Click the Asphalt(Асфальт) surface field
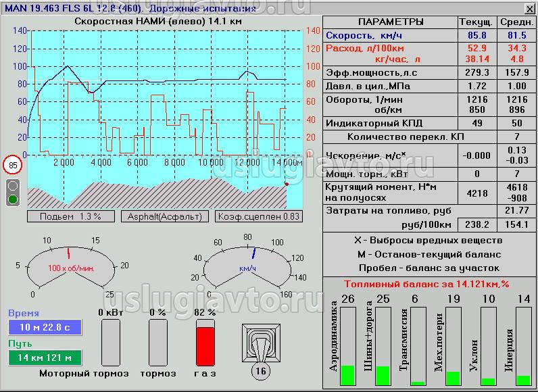538x392 pixels. (164, 216)
